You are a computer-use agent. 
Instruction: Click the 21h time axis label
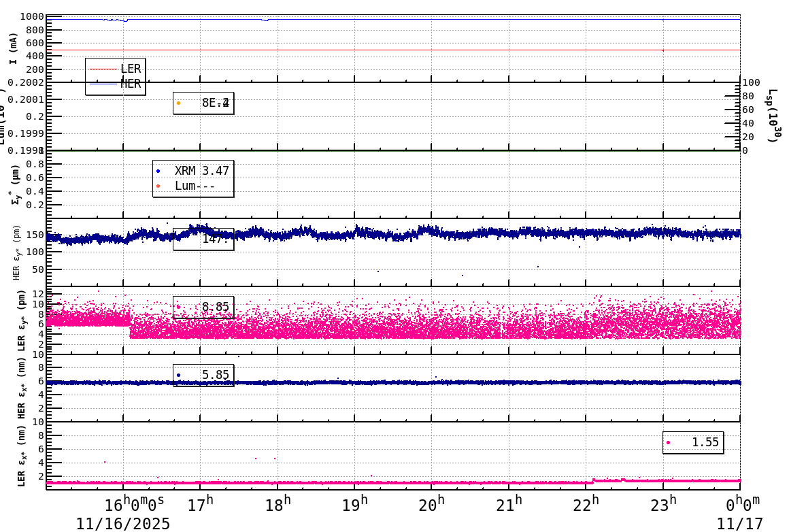coord(509,504)
